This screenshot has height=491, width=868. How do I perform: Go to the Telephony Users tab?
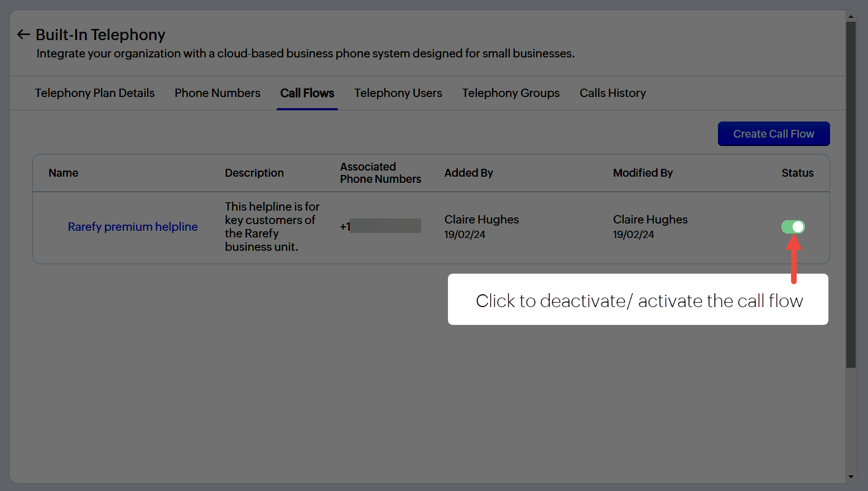(x=398, y=93)
